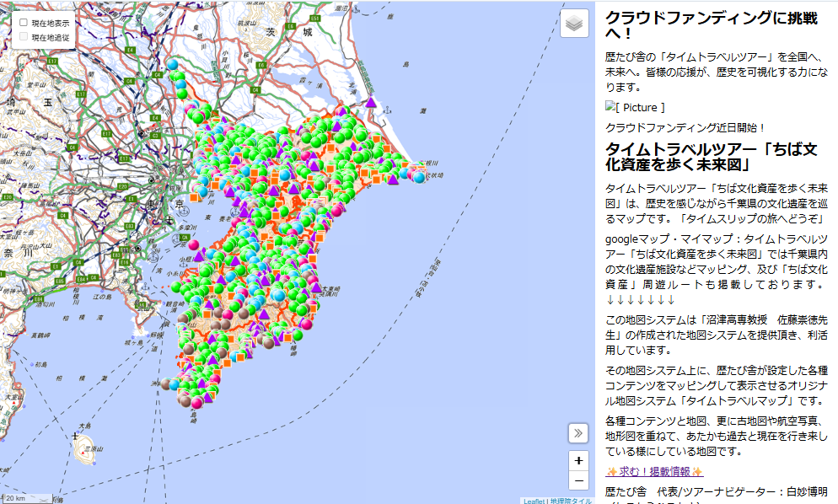Click the northernmost blue circle marker
This screenshot has width=838, height=504.
(172, 64)
